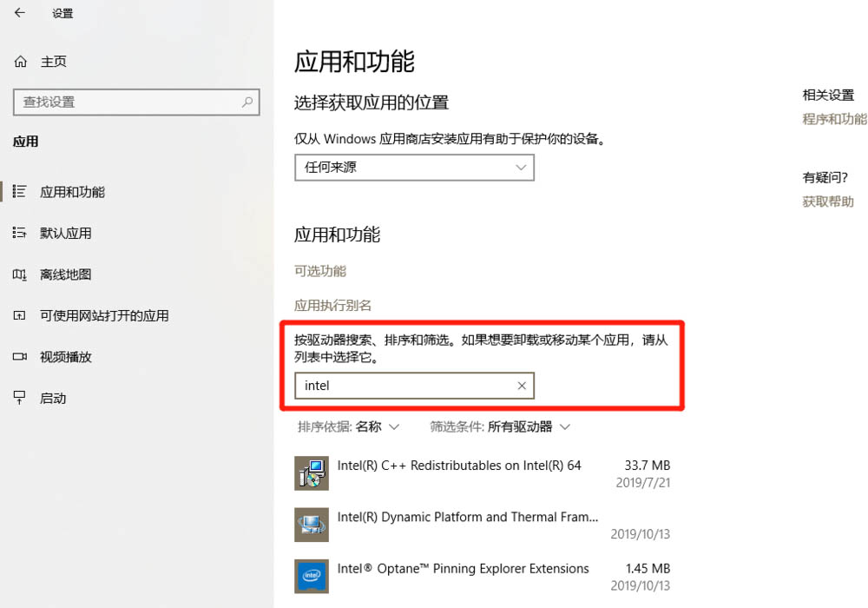
Task: Open the 离线地图 sidebar page
Action: [x=65, y=274]
